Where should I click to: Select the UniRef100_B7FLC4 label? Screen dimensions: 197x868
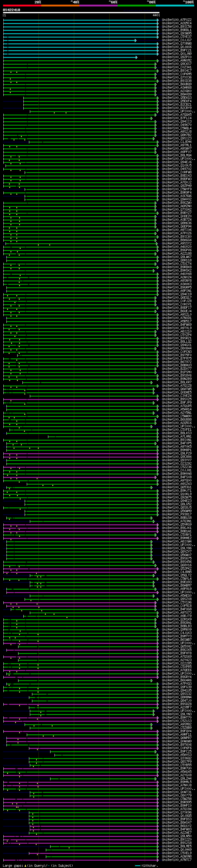(x=177, y=118)
